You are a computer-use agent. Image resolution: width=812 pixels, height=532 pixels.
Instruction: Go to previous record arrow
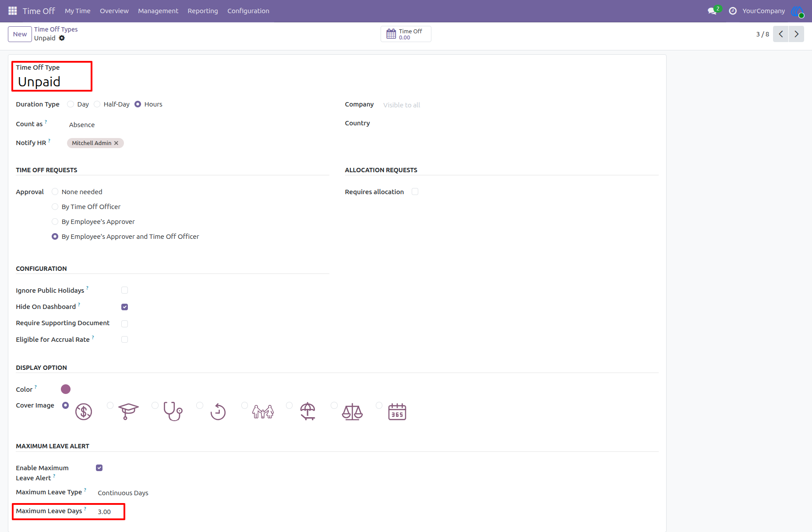click(x=780, y=34)
